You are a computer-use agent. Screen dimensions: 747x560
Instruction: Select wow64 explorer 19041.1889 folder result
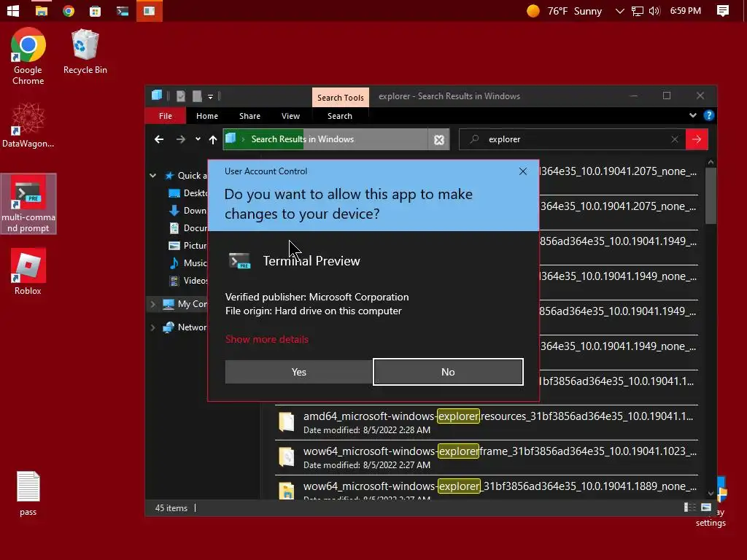(487, 488)
